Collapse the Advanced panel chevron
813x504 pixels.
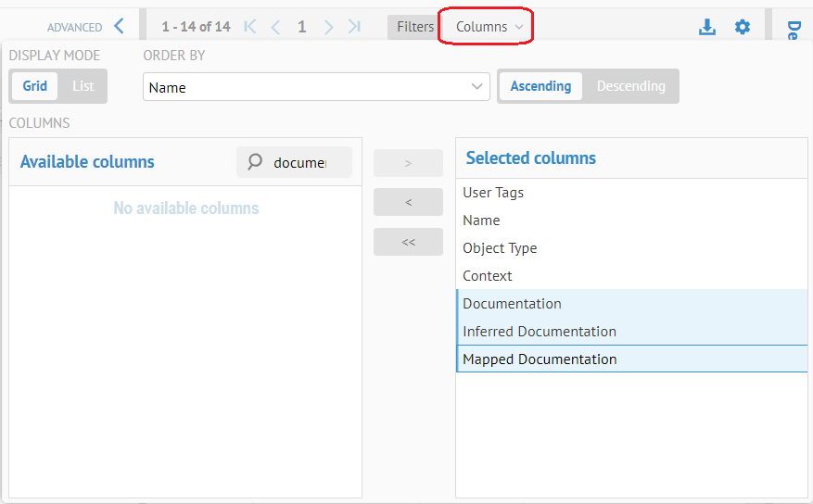coord(119,27)
